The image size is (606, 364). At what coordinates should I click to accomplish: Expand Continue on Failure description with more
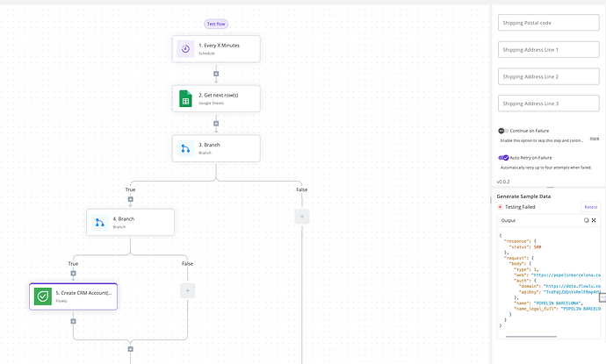tap(595, 139)
